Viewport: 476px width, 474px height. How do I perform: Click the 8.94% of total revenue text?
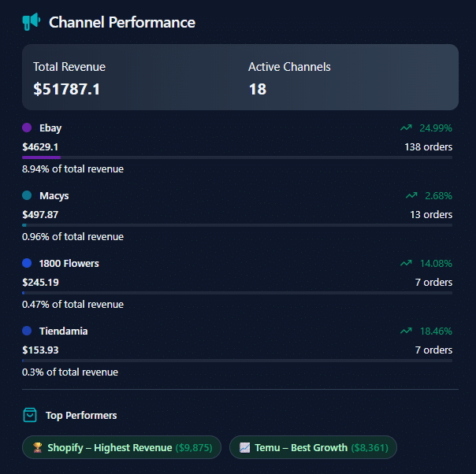tap(73, 169)
